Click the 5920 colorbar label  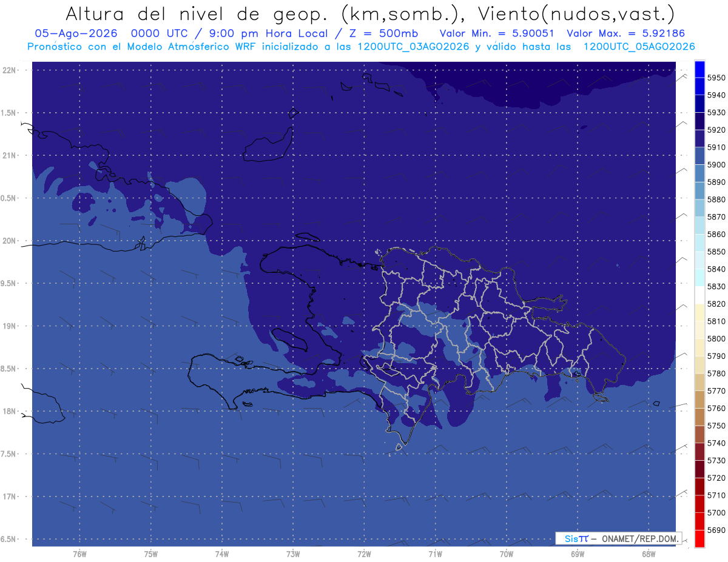pos(716,130)
